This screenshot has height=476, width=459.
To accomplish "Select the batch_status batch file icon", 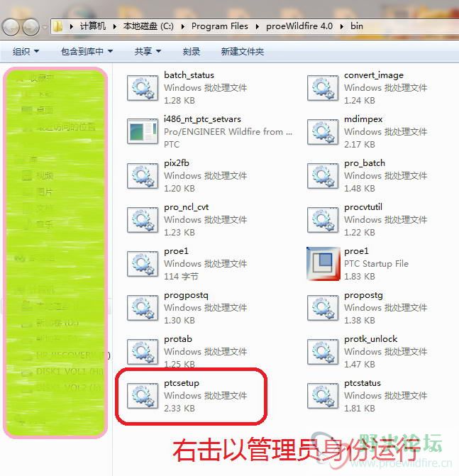I will pos(143,88).
